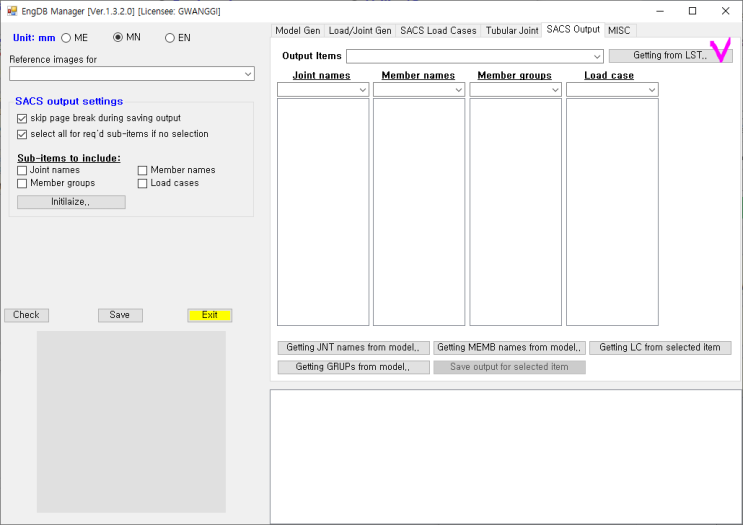Click Save output for selected item button
The height and width of the screenshot is (525, 743).
509,367
